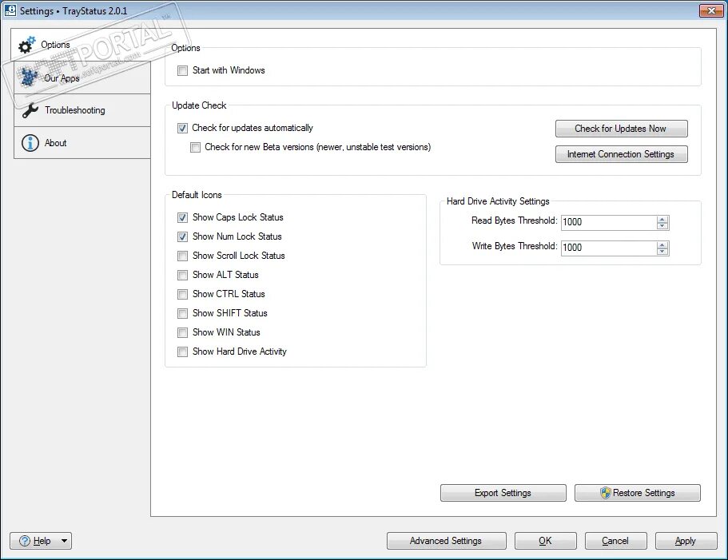Open Advanced Settings
Viewport: 728px width, 560px height.
(x=446, y=541)
